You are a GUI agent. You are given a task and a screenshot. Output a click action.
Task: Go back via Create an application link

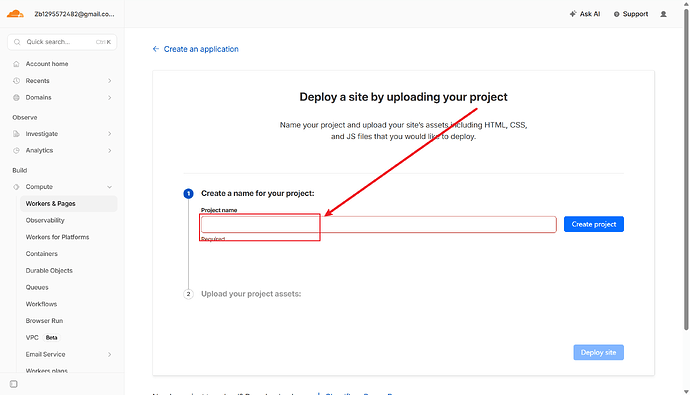[201, 49]
